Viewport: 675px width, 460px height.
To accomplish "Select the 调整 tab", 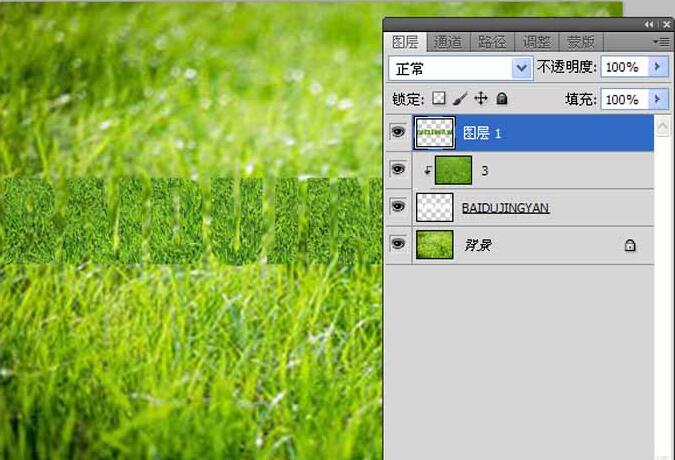I will pyautogui.click(x=537, y=42).
